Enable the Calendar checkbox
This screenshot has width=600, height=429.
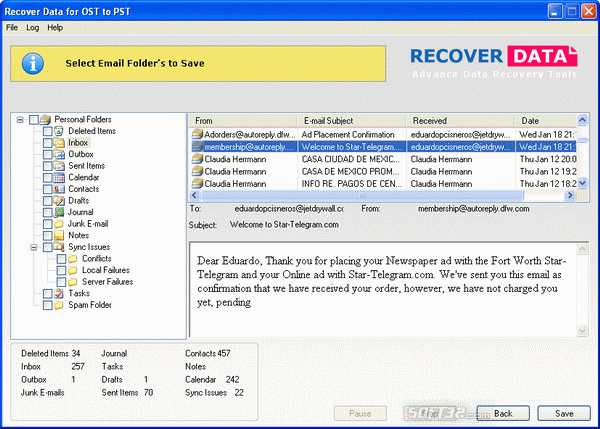pos(47,178)
